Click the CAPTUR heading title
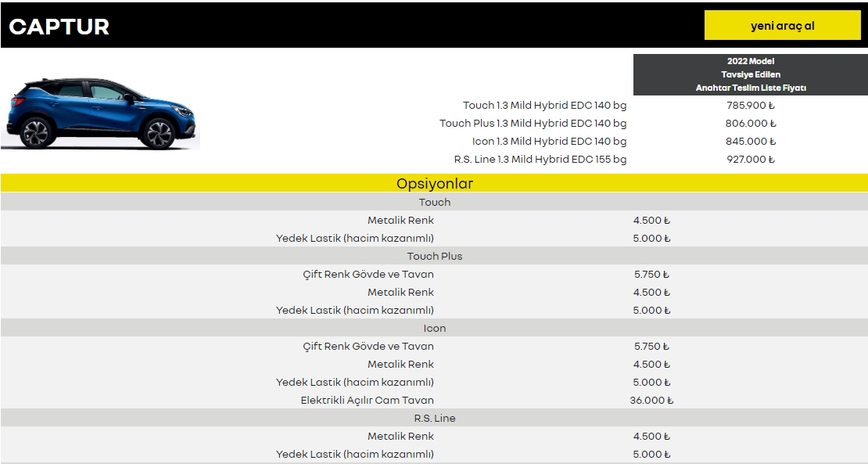 (59, 27)
